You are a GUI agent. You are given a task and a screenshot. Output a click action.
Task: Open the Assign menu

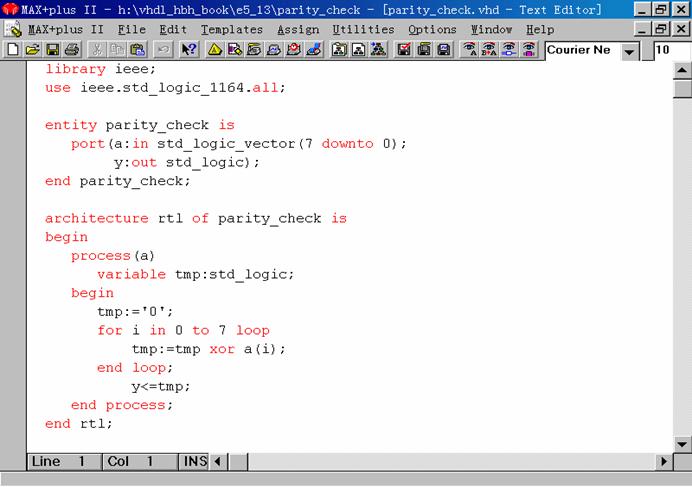298,30
